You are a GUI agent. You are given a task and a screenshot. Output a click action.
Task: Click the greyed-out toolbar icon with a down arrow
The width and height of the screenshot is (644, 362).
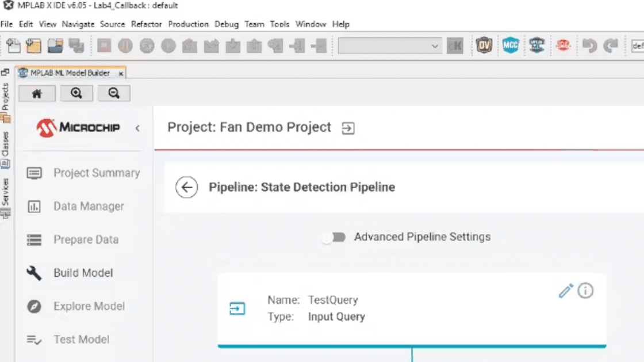coord(233,45)
